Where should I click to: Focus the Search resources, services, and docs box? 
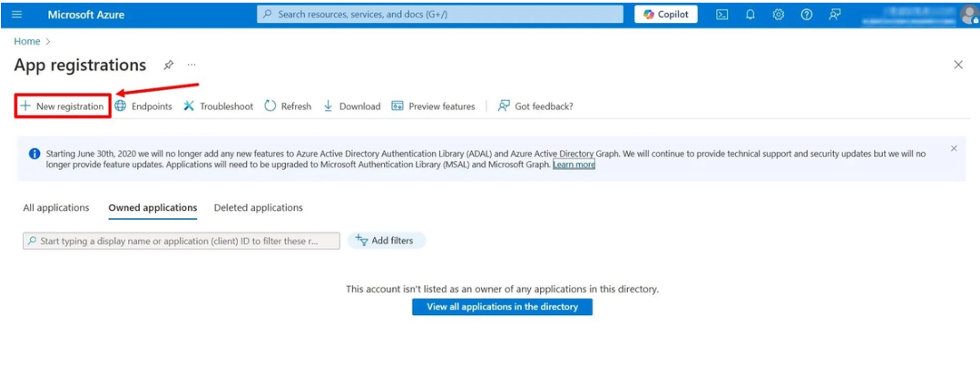(440, 13)
